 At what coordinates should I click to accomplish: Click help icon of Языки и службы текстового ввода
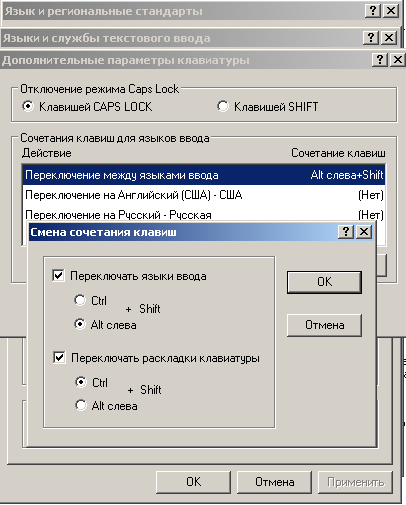(371, 37)
